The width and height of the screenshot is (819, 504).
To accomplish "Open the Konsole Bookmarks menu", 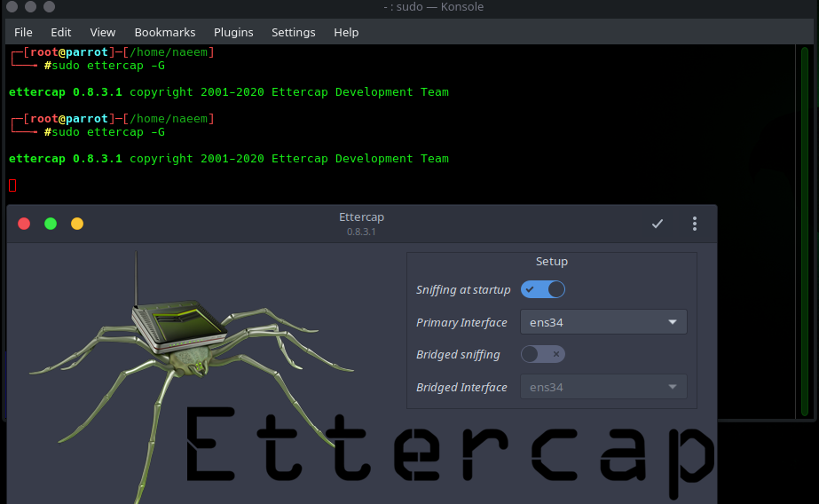I will pyautogui.click(x=164, y=32).
